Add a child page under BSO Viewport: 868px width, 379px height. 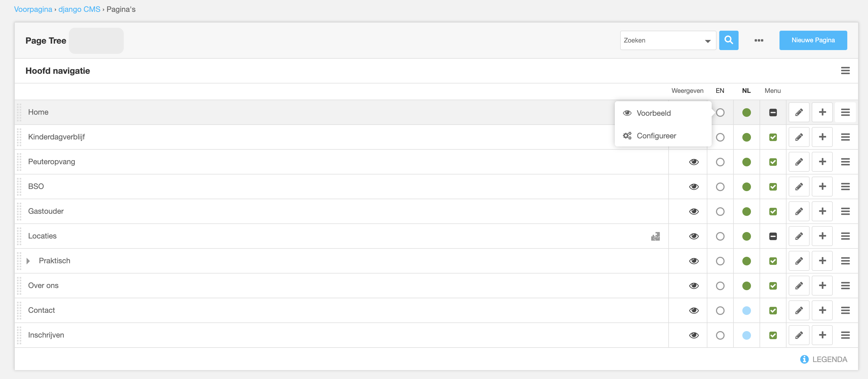(822, 187)
